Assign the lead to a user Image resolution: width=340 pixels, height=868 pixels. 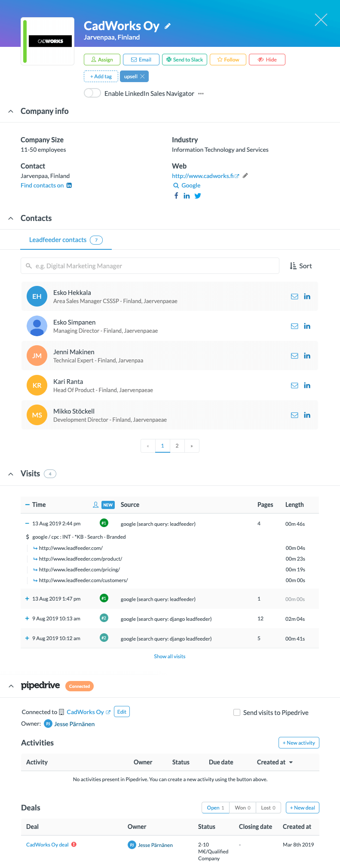tap(102, 59)
